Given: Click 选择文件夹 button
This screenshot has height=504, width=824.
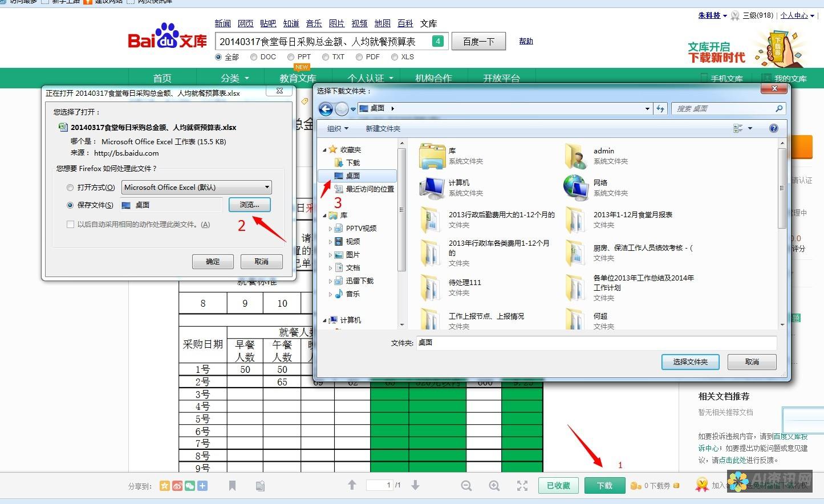Looking at the screenshot, I should coord(690,362).
